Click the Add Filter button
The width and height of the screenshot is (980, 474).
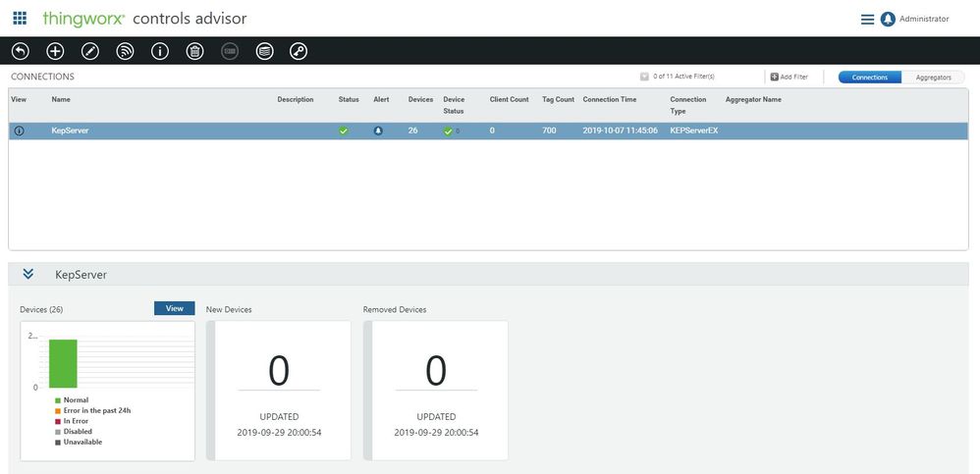click(x=789, y=77)
